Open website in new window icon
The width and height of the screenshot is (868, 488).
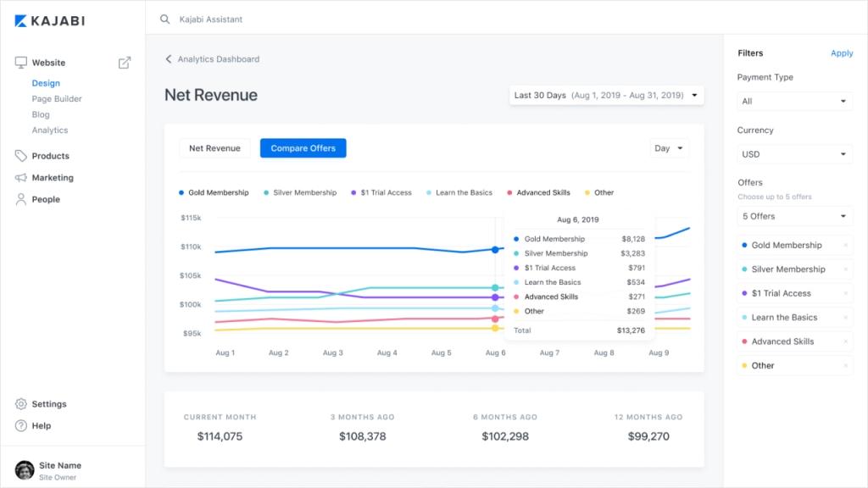(125, 63)
